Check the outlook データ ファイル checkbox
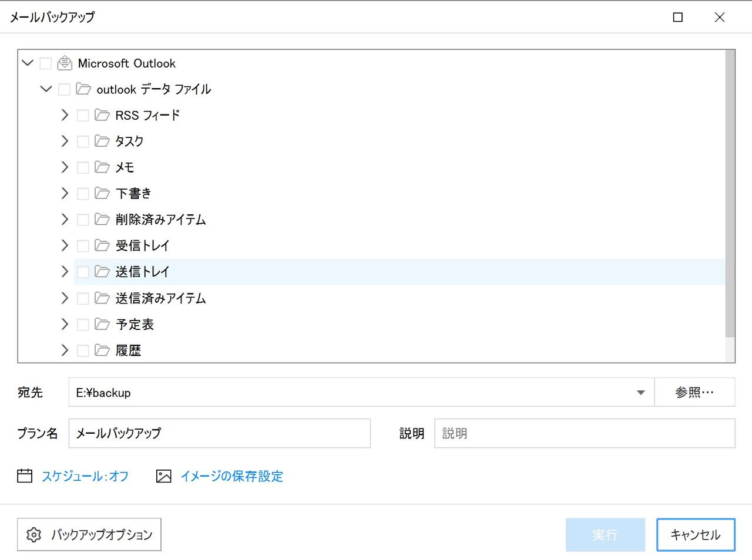The image size is (752, 560). 65,89
